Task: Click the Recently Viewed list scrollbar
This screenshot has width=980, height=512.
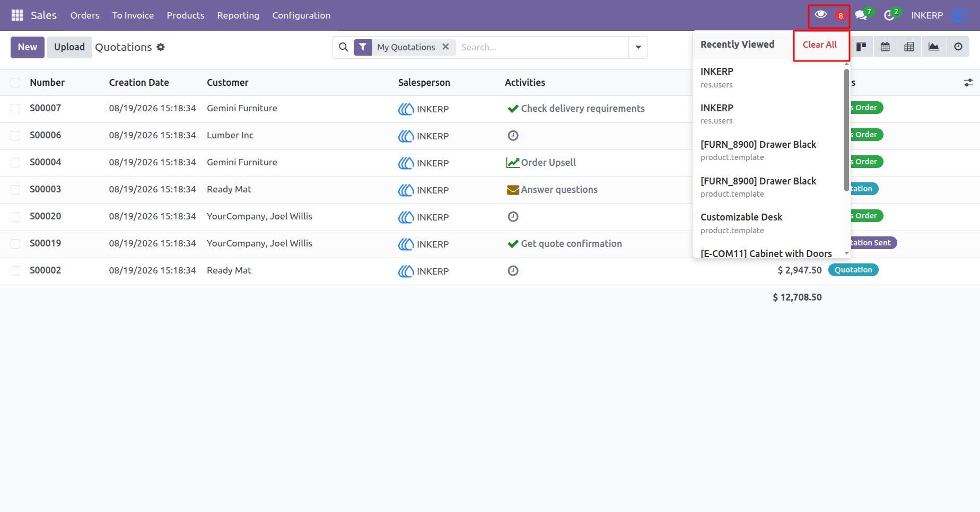Action: [847, 130]
